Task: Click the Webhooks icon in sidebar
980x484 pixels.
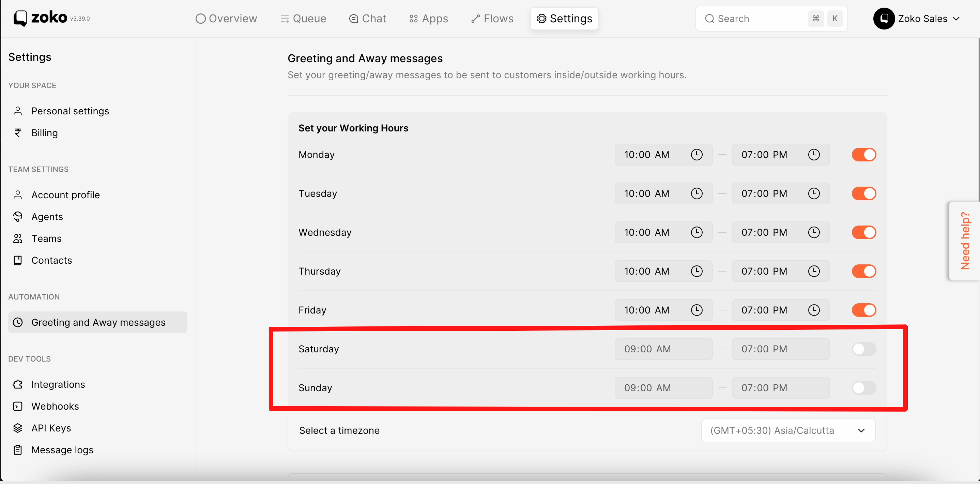Action: [17, 406]
